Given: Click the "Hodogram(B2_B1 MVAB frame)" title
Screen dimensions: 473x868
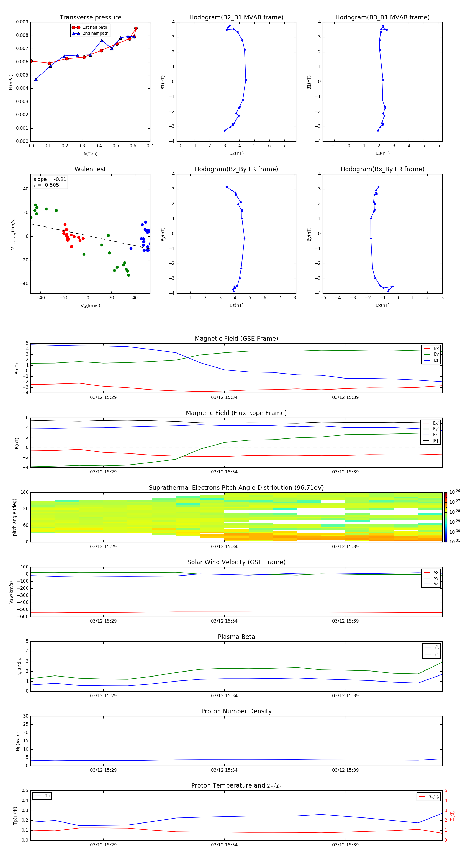Looking at the screenshot, I should [236, 18].
